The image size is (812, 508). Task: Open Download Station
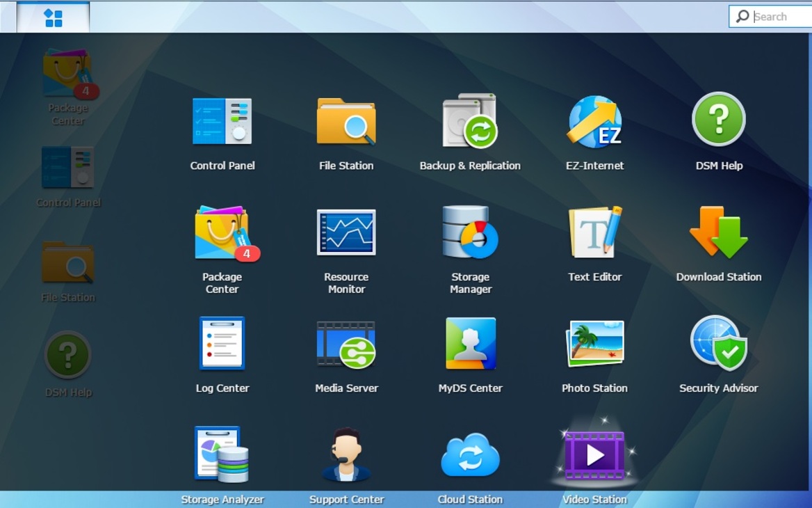(719, 232)
